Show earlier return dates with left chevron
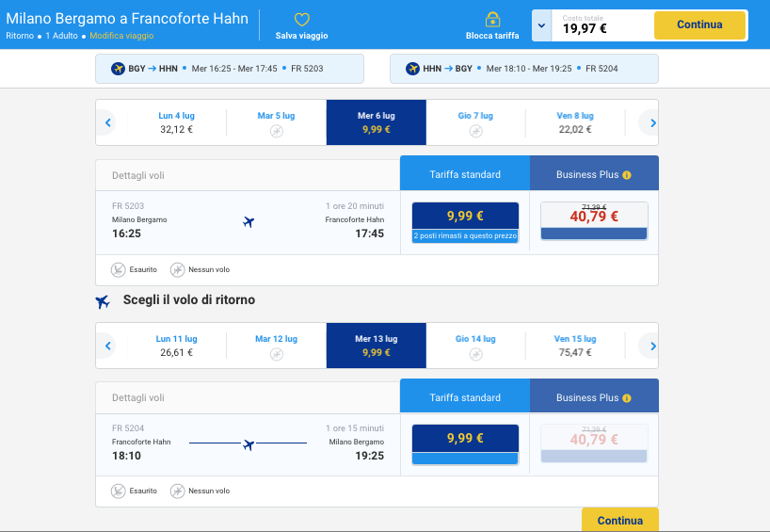This screenshot has height=532, width=770. point(108,347)
